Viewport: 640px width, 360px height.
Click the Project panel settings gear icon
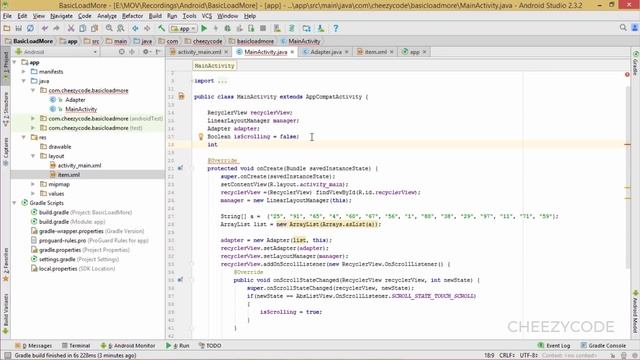click(146, 52)
